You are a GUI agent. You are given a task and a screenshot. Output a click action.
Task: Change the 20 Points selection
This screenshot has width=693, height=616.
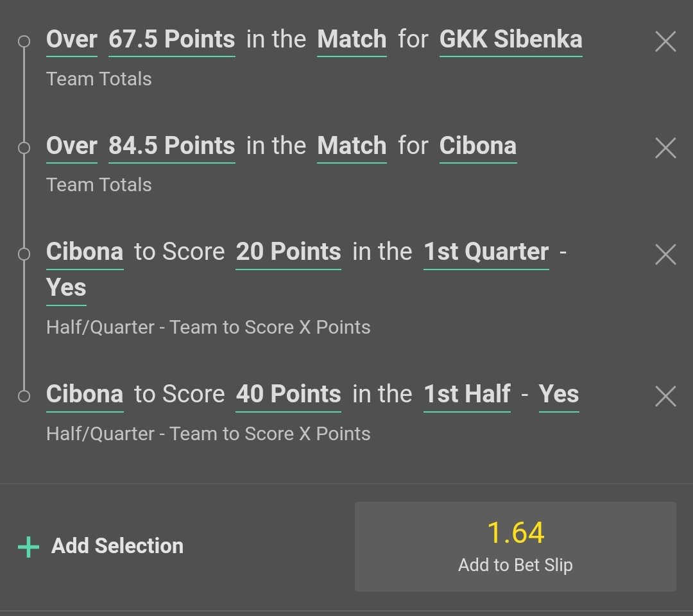pyautogui.click(x=288, y=252)
